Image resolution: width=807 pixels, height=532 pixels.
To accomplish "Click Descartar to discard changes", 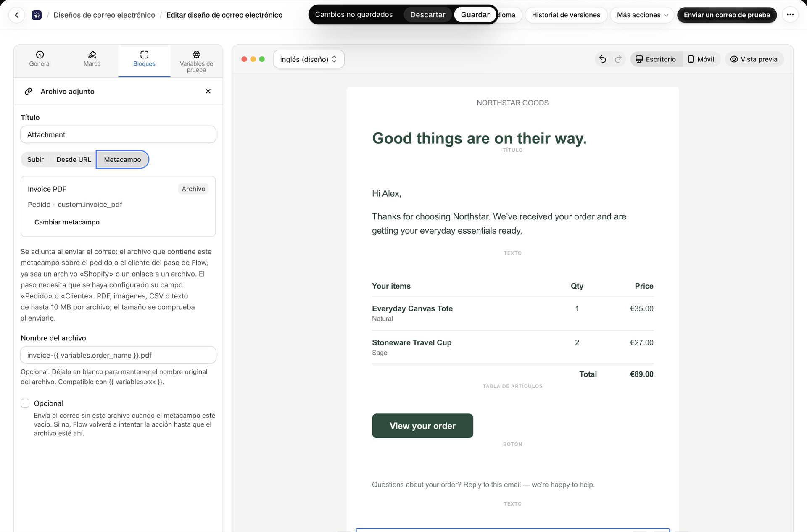I will pyautogui.click(x=427, y=15).
